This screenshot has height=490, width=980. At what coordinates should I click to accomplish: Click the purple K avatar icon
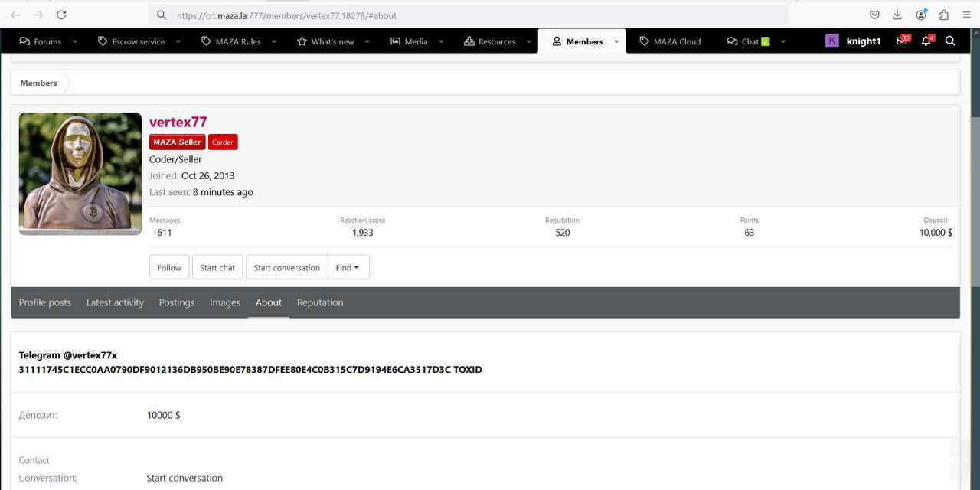[x=832, y=41]
